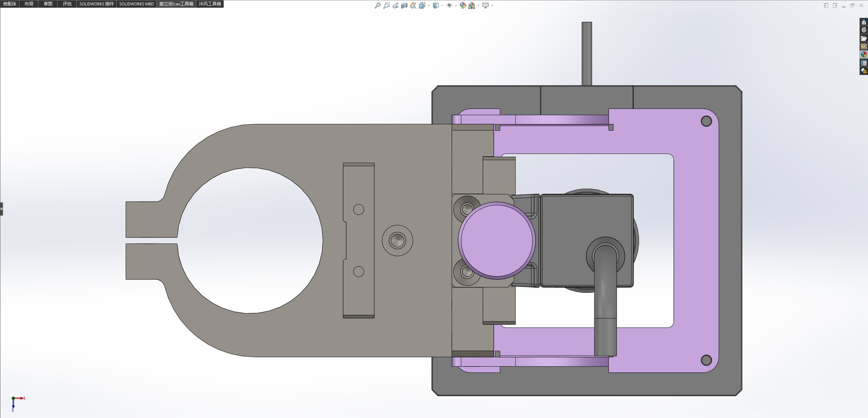This screenshot has width=868, height=418.
Task: Open the SOLIDWORKS MBD tab
Action: coord(136,4)
